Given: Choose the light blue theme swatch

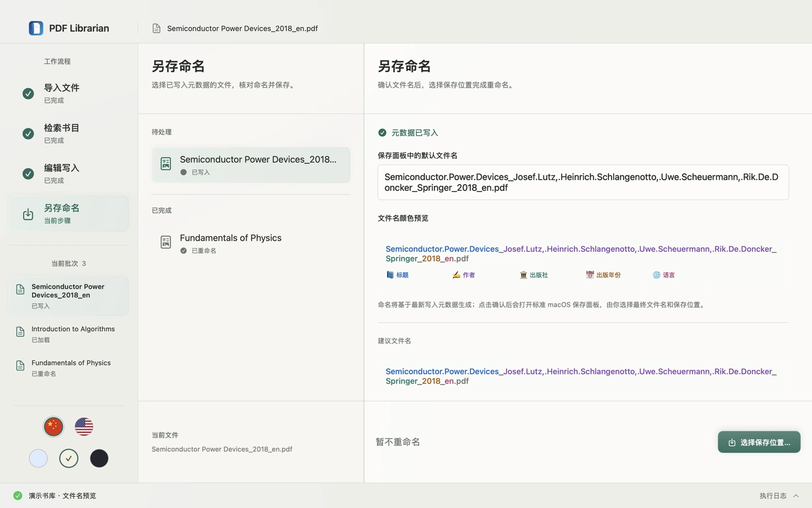Looking at the screenshot, I should click(x=38, y=458).
